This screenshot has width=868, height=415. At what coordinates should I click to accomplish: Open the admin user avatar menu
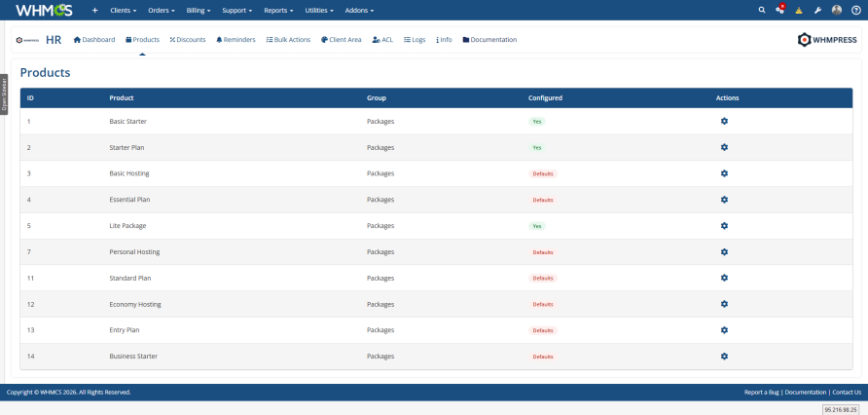point(837,10)
